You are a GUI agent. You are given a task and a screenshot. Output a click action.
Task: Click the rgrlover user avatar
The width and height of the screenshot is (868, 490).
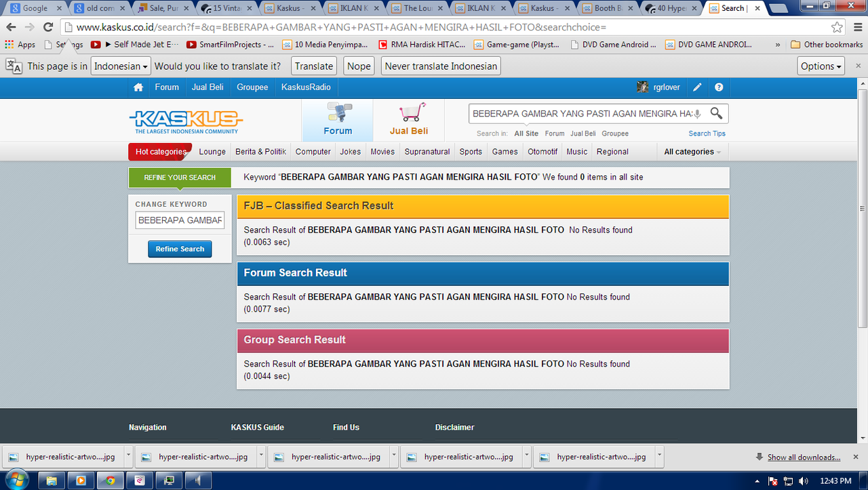pyautogui.click(x=642, y=87)
